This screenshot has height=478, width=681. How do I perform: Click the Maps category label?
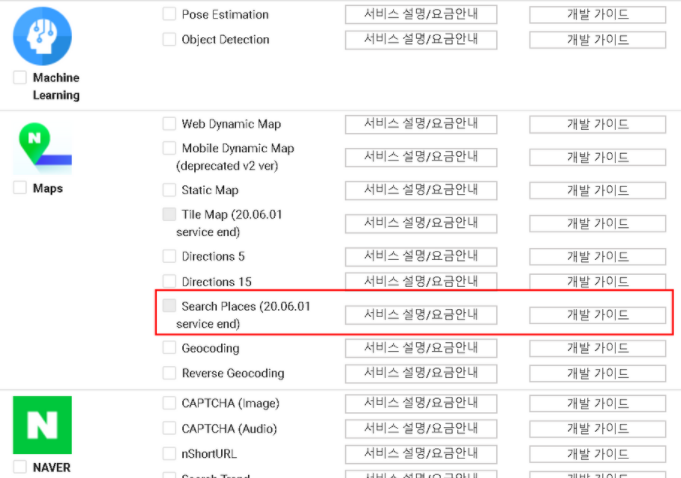[48, 188]
